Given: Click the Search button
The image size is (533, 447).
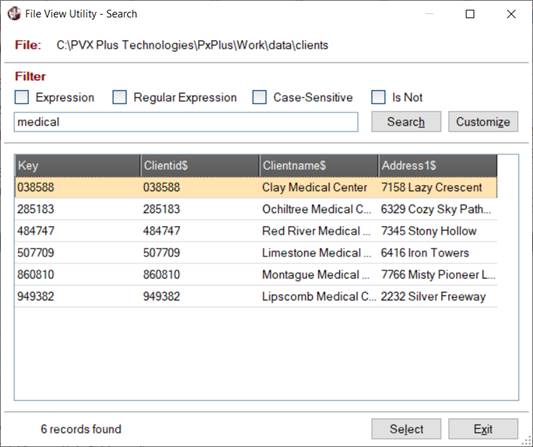Looking at the screenshot, I should click(406, 122).
